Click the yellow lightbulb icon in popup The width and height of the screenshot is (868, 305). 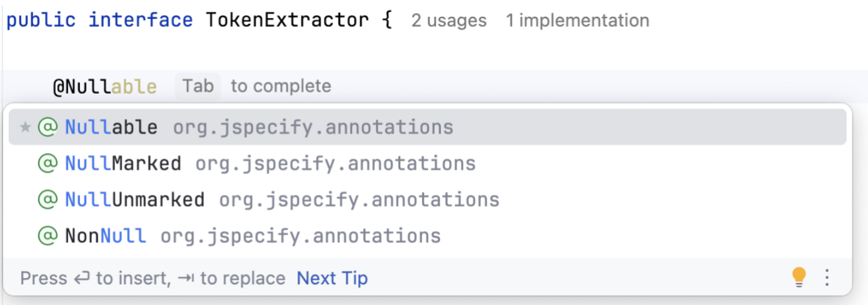click(799, 277)
